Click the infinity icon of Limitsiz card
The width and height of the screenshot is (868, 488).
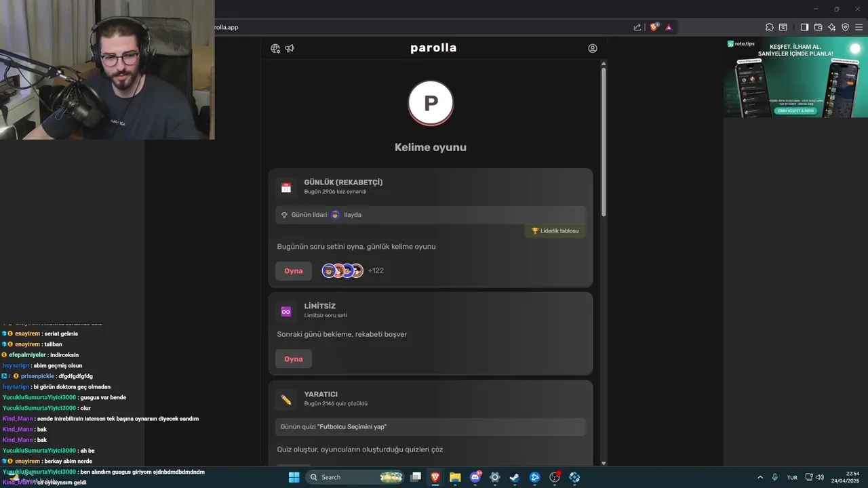[x=286, y=312]
